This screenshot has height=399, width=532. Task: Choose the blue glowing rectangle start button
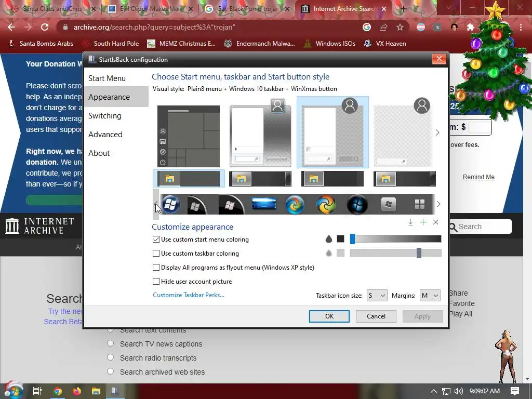coord(264,204)
